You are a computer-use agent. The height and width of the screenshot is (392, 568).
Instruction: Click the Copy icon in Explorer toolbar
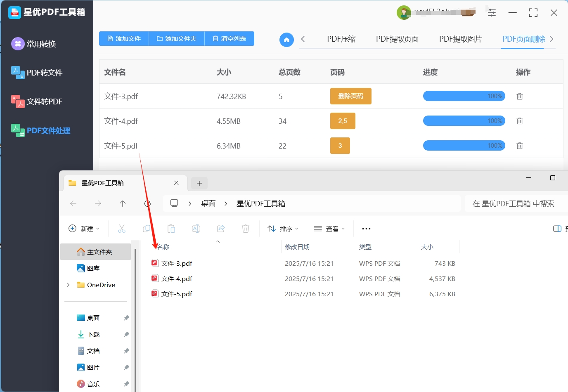[x=147, y=229]
